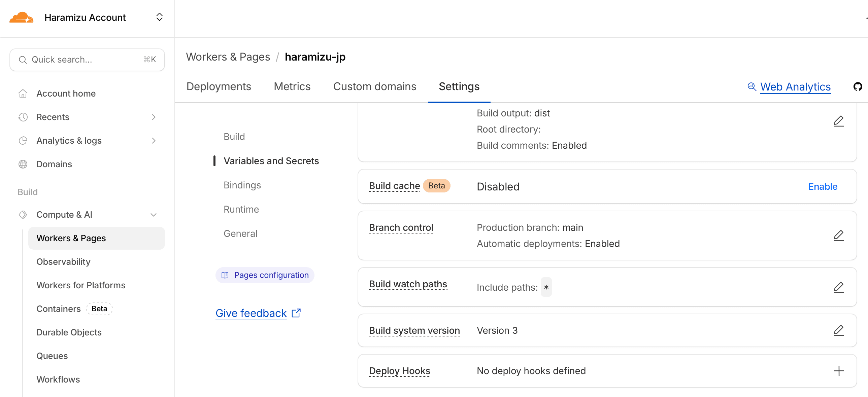The width and height of the screenshot is (868, 397).
Task: Click the Cloudflare logo icon
Action: (x=21, y=17)
